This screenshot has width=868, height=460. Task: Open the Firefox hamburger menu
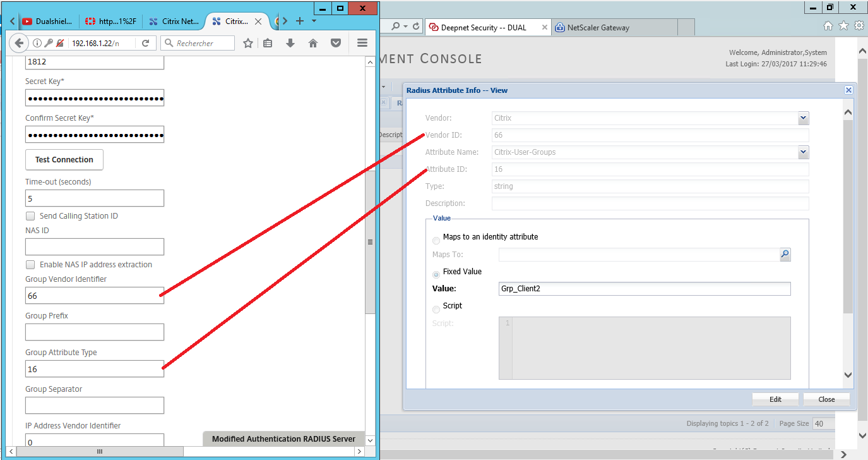362,43
